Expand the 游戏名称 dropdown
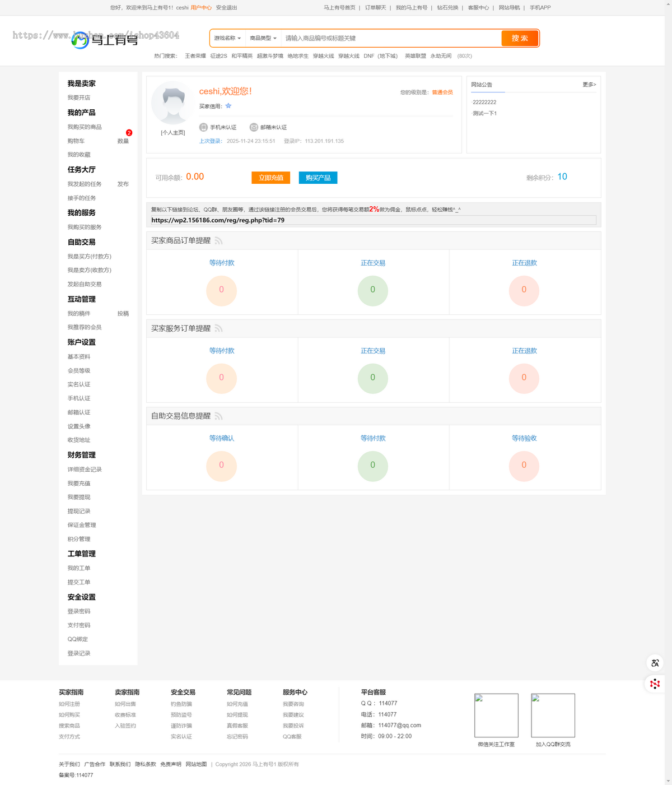The image size is (672, 785). pos(227,38)
